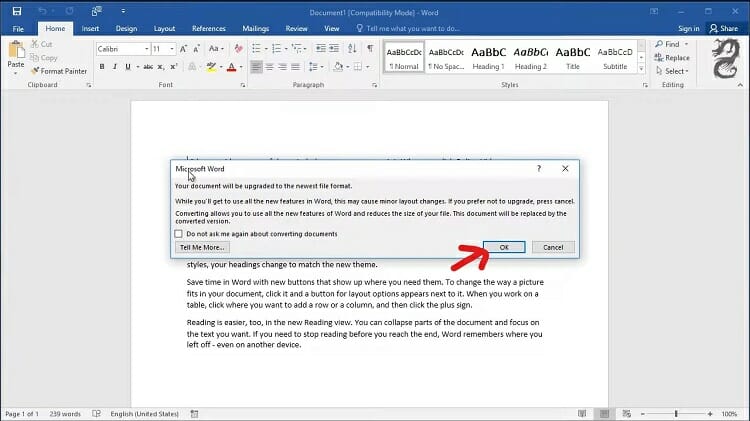Justify the text alignment
Viewport: 750px width, 421px height.
click(x=296, y=66)
